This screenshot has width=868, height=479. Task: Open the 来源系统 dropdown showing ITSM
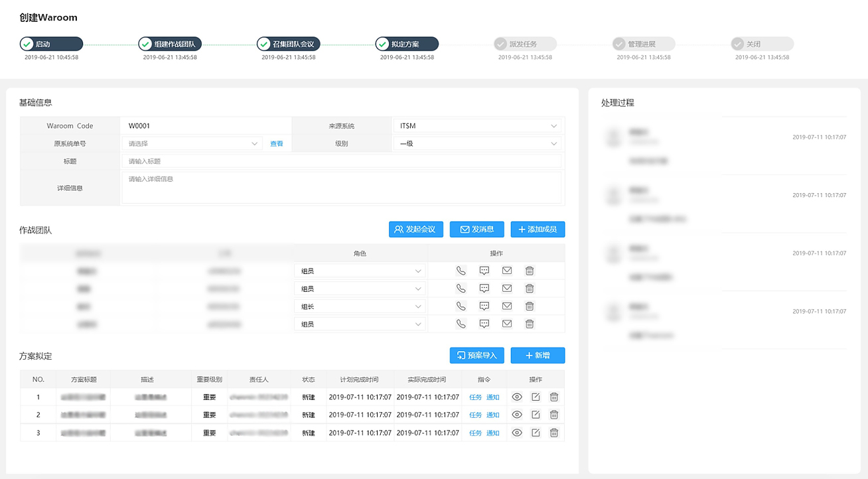[478, 125]
